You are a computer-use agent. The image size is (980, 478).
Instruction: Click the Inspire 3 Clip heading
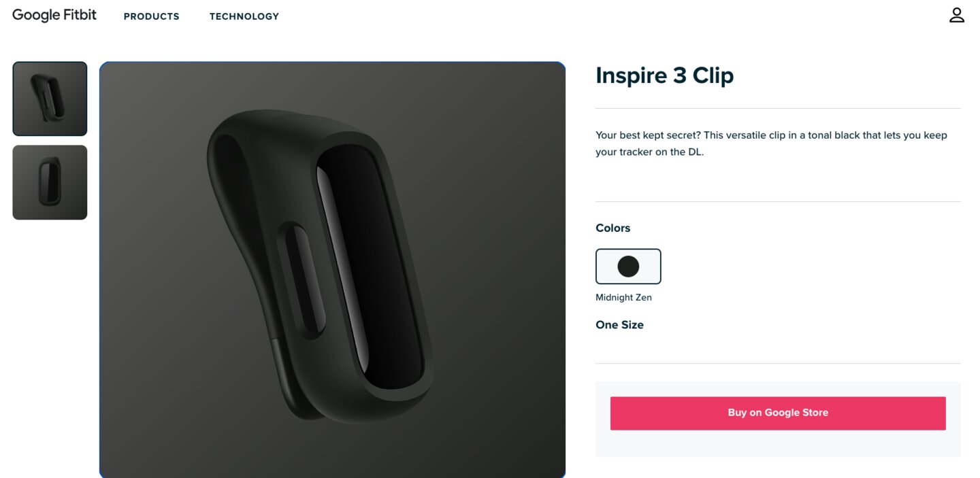[665, 75]
